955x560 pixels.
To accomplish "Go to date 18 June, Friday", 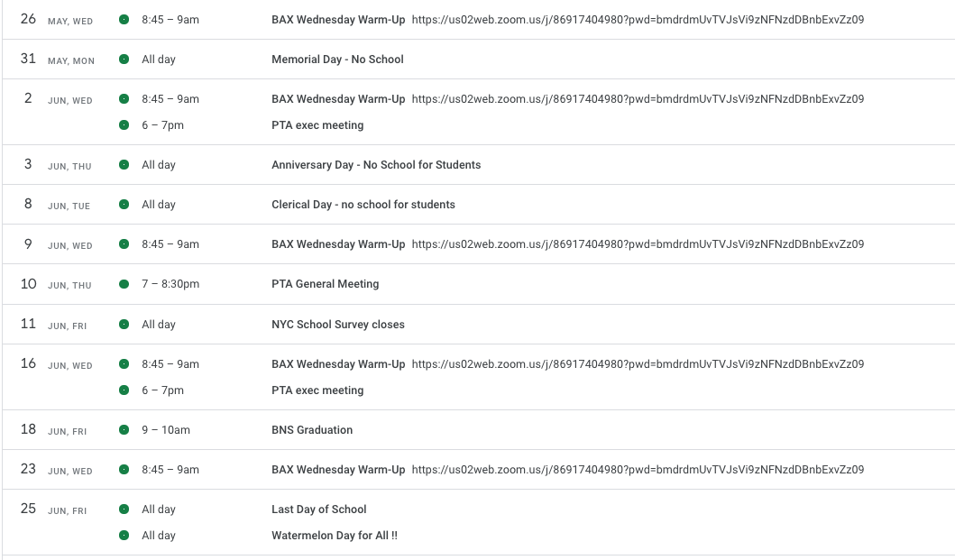I will [28, 430].
